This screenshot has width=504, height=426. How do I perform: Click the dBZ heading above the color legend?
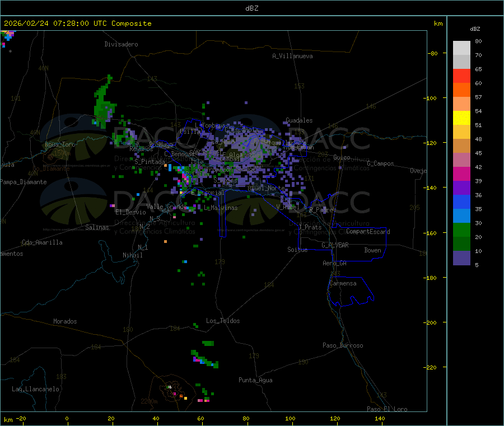point(475,29)
